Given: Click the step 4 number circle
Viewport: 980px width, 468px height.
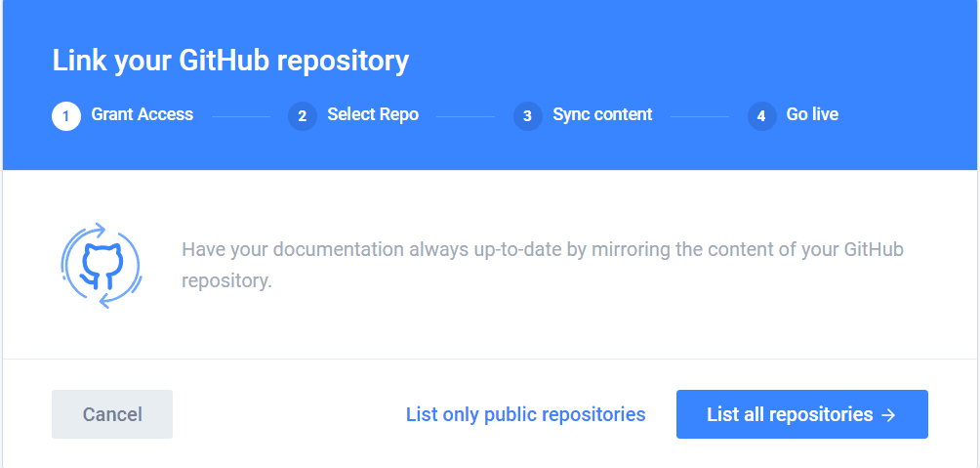Looking at the screenshot, I should [762, 116].
